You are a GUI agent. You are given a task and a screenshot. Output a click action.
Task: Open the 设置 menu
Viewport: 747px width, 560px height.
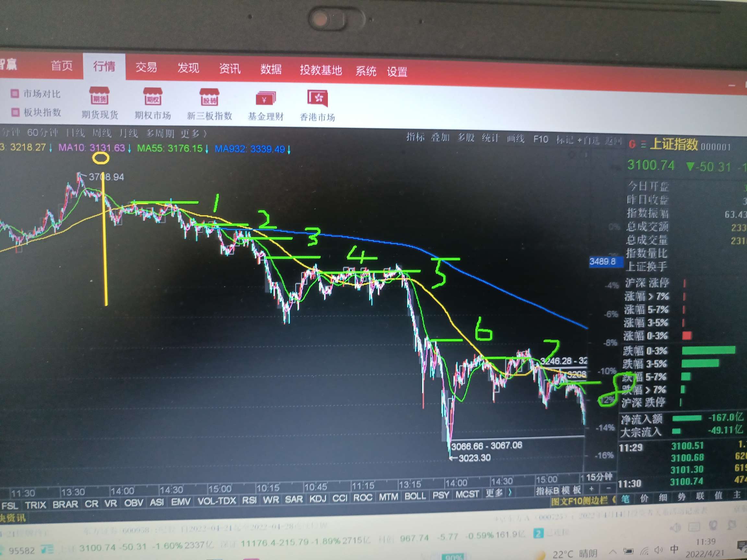click(x=397, y=72)
